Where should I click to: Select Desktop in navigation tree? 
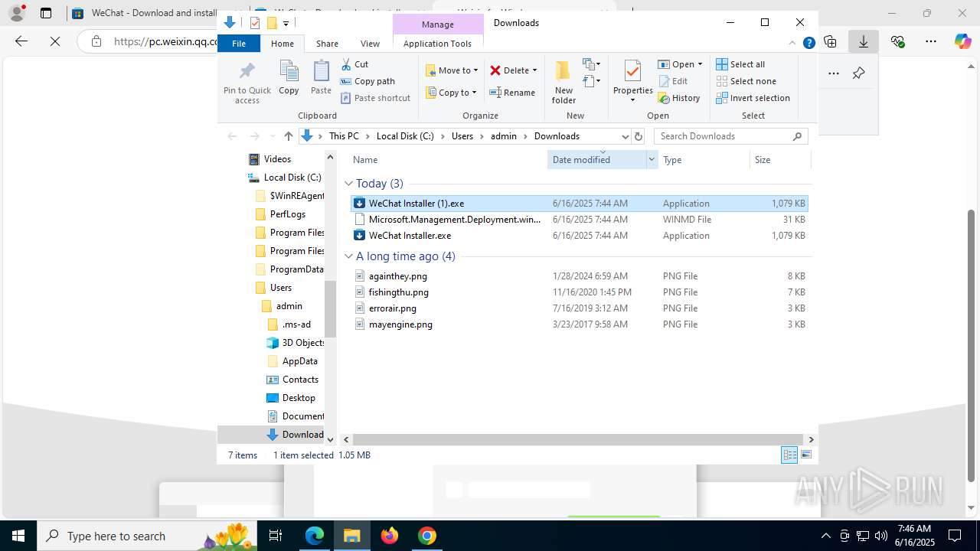(299, 398)
